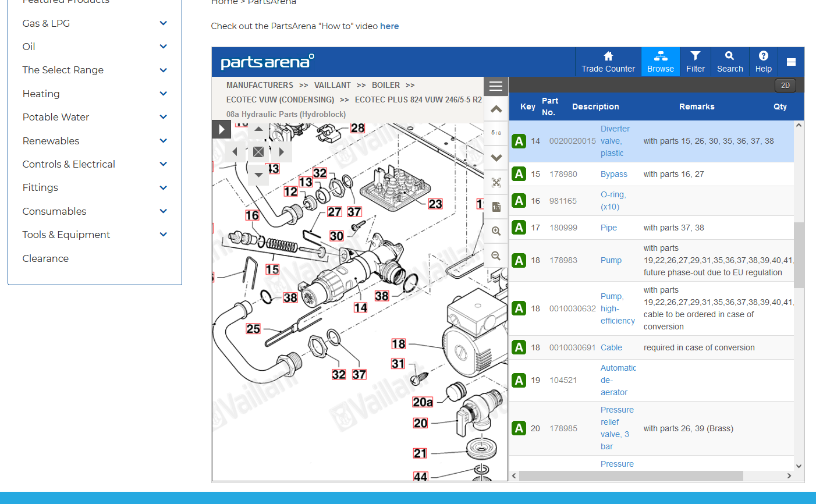
Task: Select part label 25 on the diagram
Action: 253,329
